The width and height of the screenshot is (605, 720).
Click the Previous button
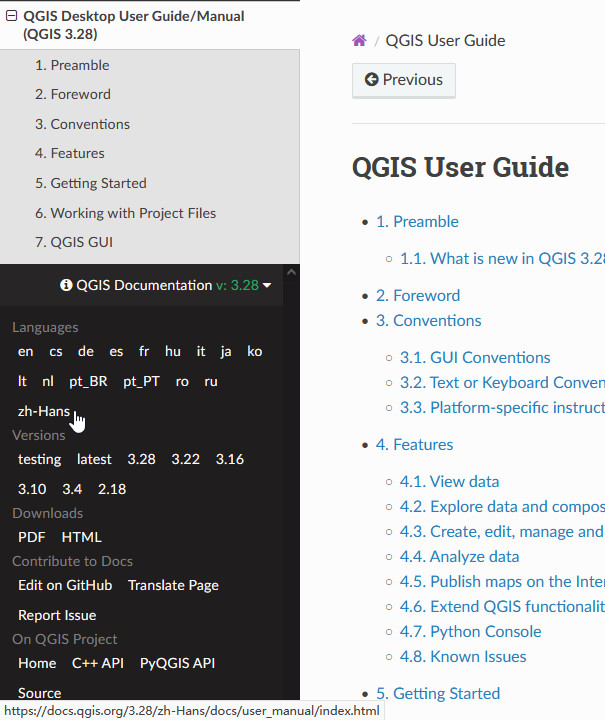(x=404, y=80)
